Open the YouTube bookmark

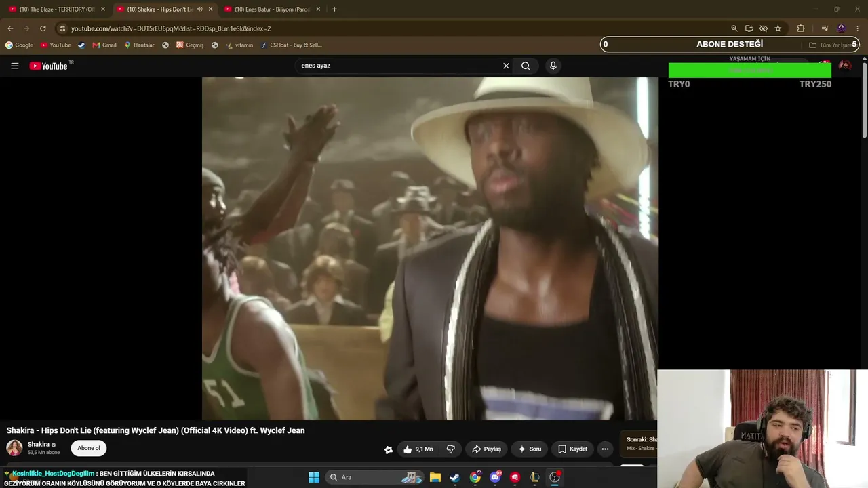[x=56, y=45]
